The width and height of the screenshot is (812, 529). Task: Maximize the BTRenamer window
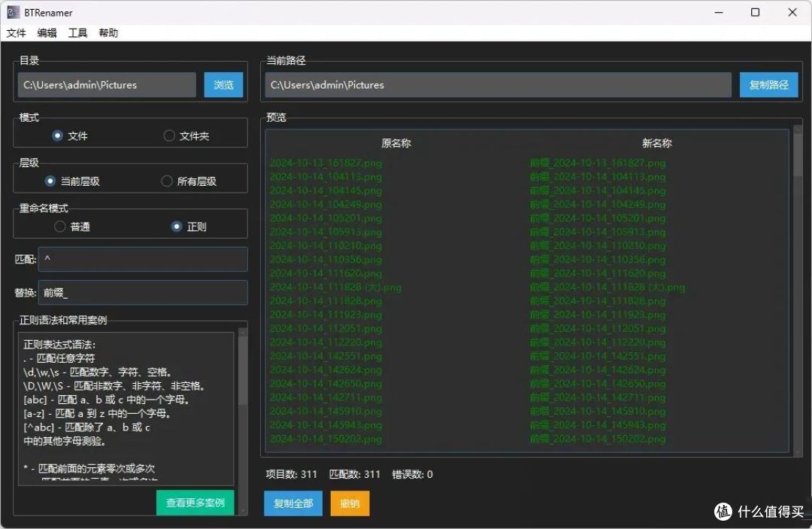pyautogui.click(x=755, y=12)
